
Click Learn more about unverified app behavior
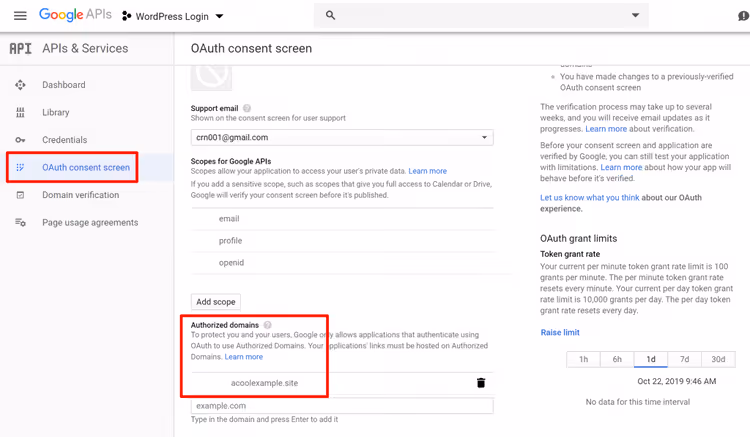[621, 167]
